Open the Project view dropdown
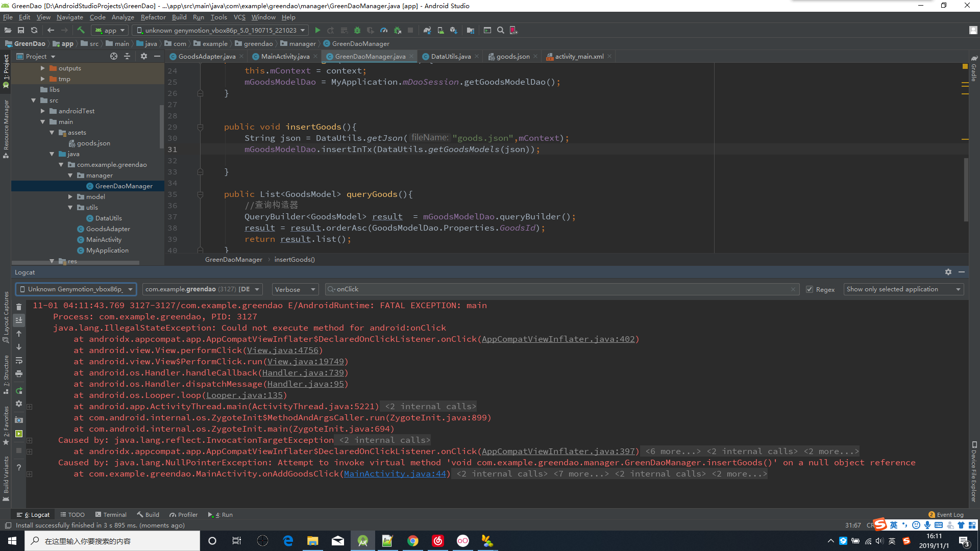 [36, 56]
